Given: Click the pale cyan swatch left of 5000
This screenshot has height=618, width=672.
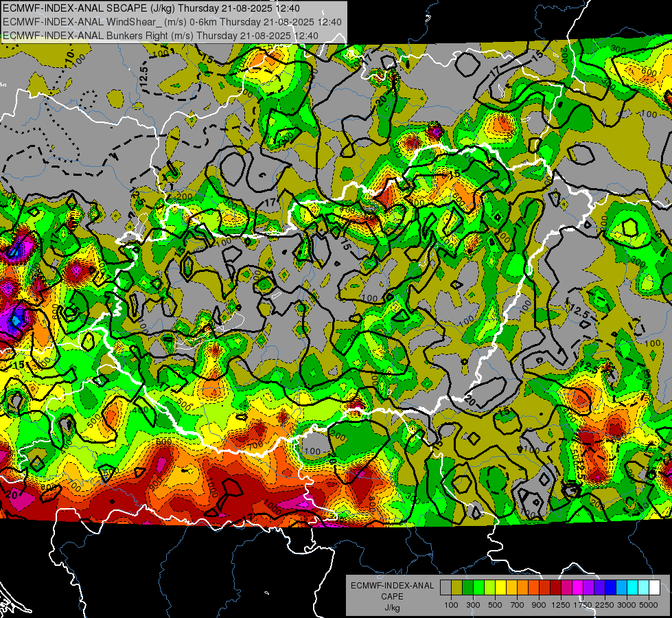Looking at the screenshot, I should pos(644,588).
